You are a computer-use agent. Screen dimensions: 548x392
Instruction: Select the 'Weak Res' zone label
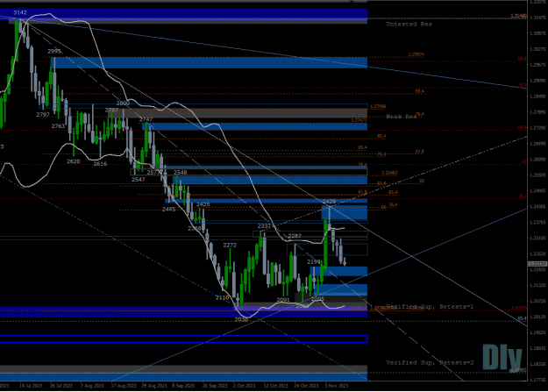(x=402, y=117)
